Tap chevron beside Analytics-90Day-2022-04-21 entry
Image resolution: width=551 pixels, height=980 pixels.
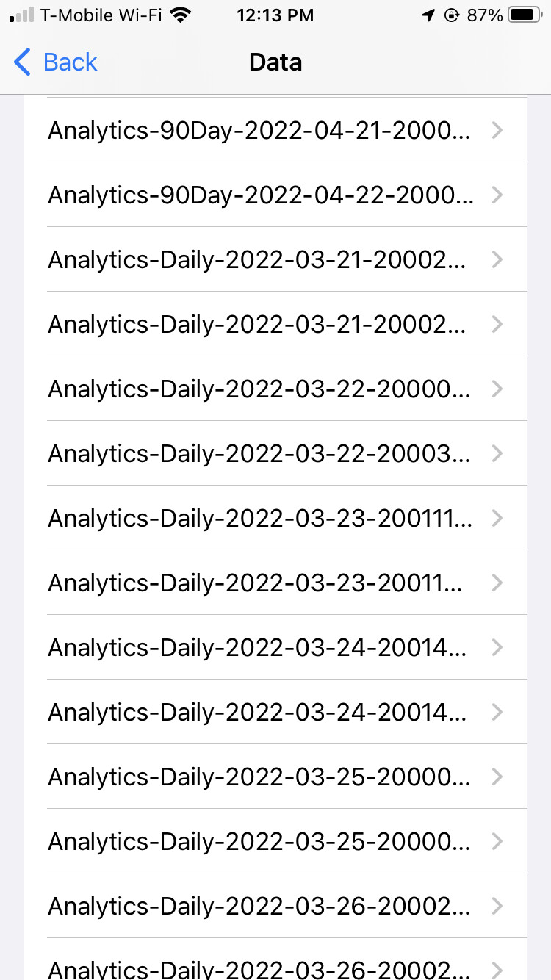(x=497, y=131)
